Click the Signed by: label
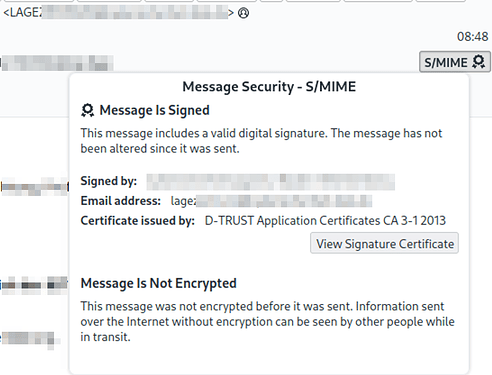 [109, 181]
